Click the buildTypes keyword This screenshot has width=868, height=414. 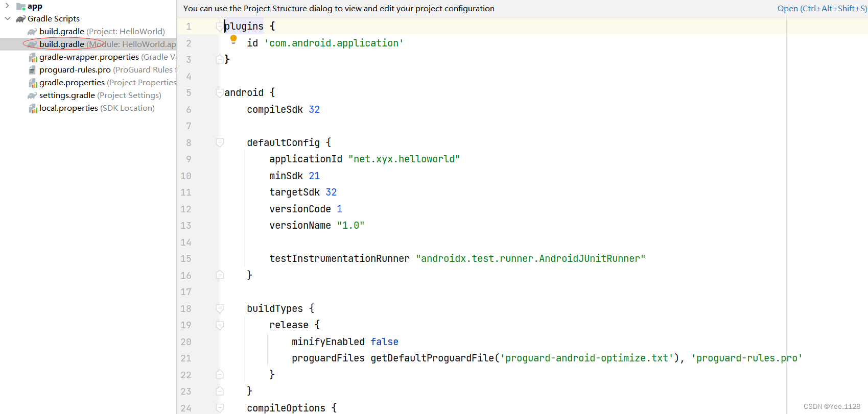pyautogui.click(x=275, y=309)
